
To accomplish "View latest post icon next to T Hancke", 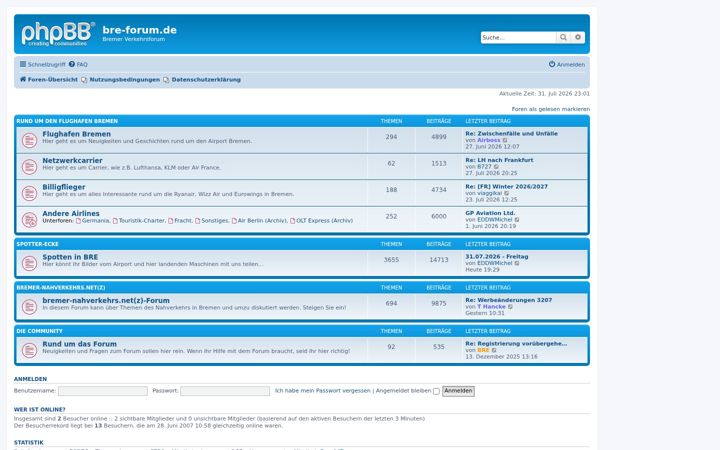I will (510, 307).
